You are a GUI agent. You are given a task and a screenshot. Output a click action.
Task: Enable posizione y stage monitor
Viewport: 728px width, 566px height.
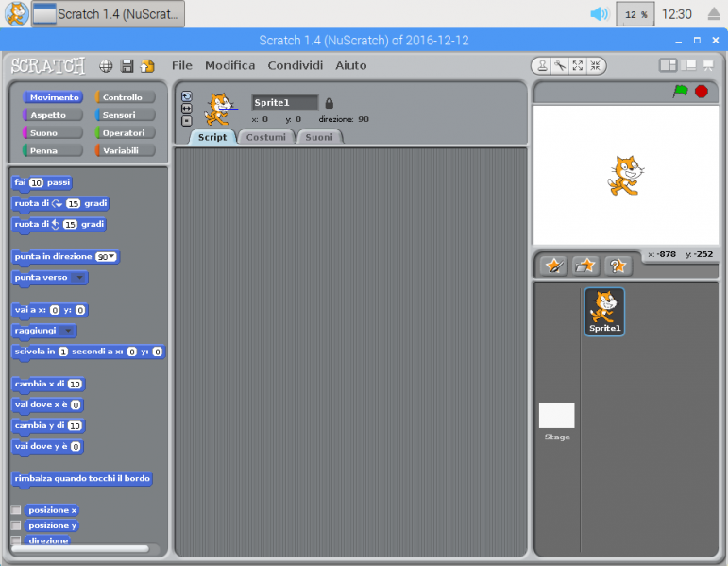click(x=16, y=525)
